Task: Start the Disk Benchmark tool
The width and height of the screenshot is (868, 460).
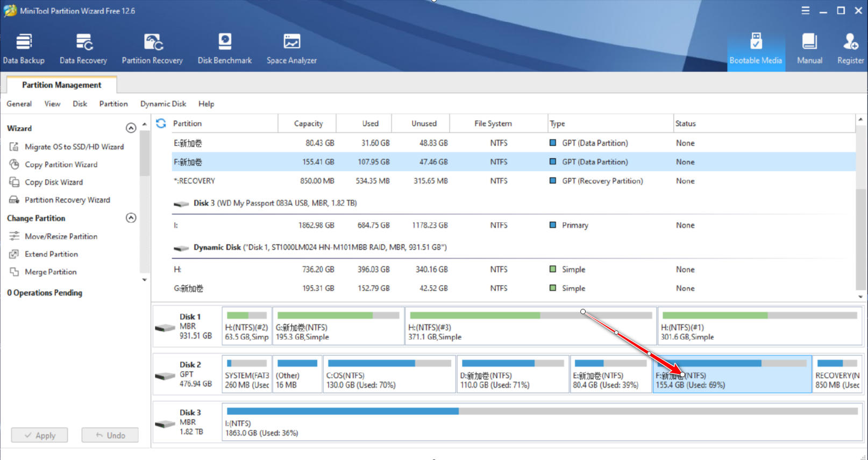Action: (x=225, y=49)
